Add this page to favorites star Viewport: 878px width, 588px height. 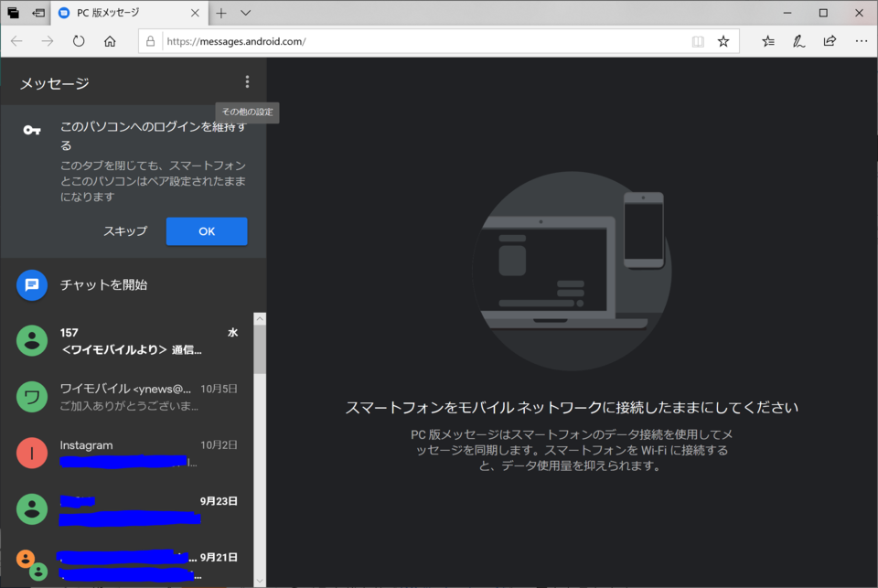[723, 41]
